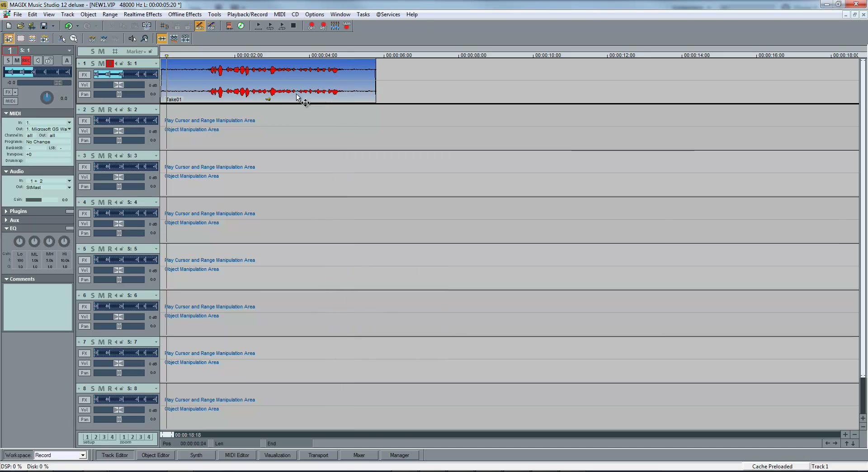Start recording with the REC toolbar icon
This screenshot has height=472, width=868.
click(323, 26)
